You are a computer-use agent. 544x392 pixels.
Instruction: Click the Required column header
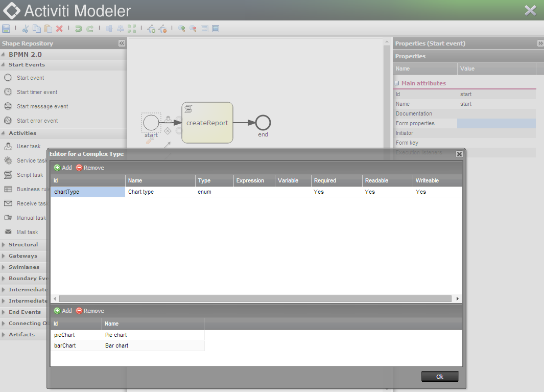tap(337, 180)
